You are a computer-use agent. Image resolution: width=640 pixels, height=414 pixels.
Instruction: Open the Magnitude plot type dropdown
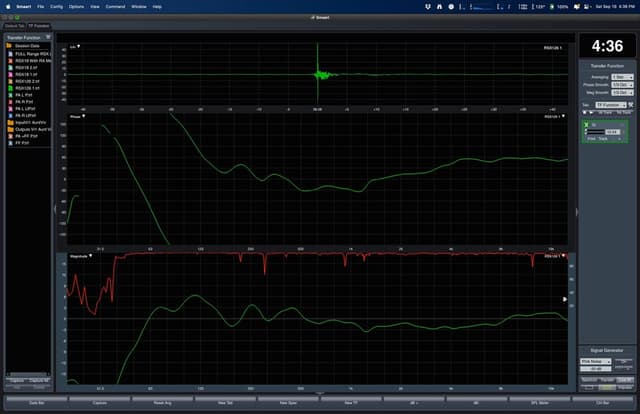(91, 256)
